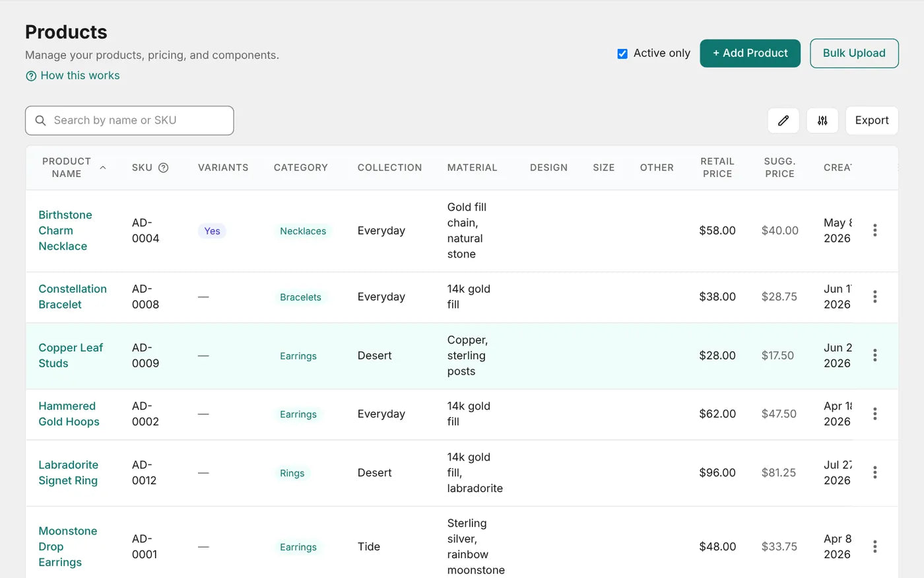Click the Bulk Upload button
This screenshot has height=578, width=924.
click(x=854, y=54)
